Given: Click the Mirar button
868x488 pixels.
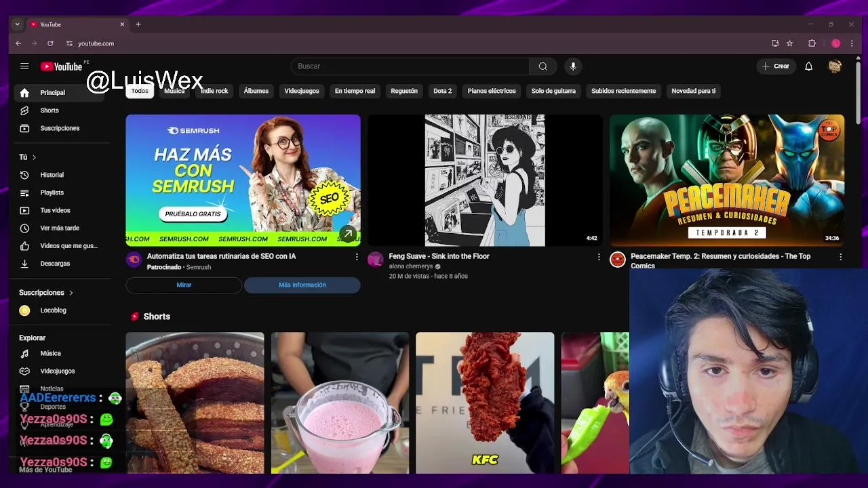Looking at the screenshot, I should pyautogui.click(x=184, y=285).
